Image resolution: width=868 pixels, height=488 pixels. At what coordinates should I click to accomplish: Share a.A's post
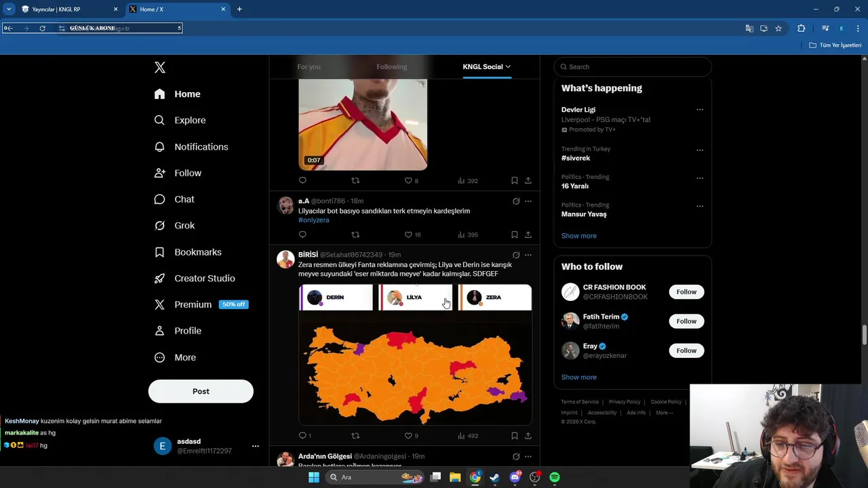tap(528, 235)
